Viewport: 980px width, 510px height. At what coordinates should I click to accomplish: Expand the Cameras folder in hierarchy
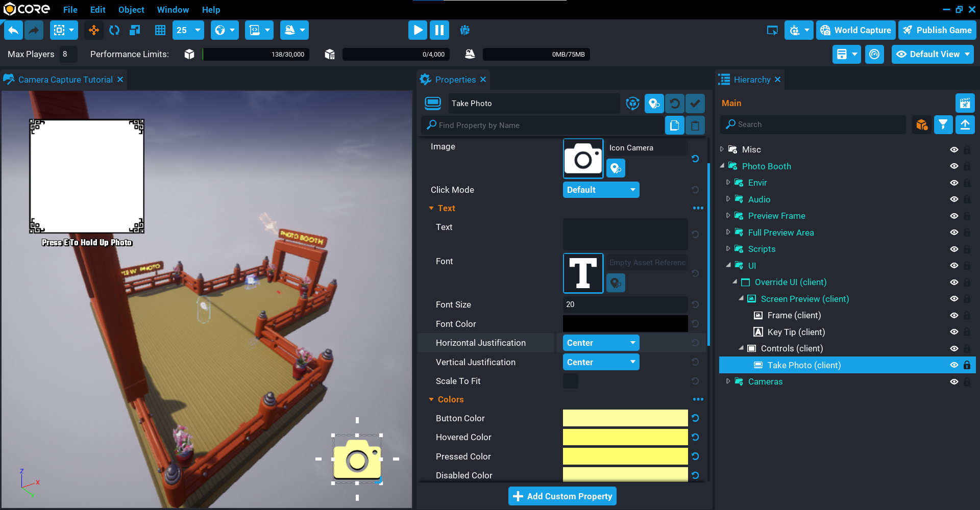728,381
